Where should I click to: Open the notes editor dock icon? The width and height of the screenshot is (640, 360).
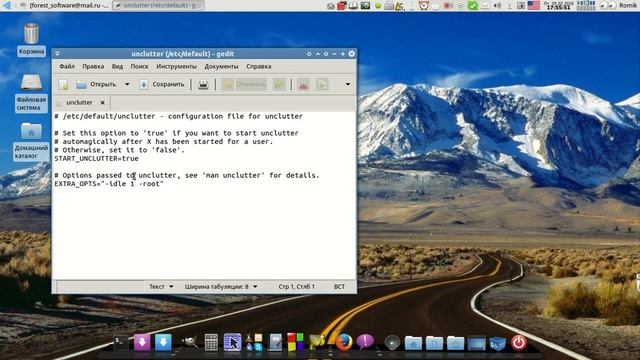[276, 342]
